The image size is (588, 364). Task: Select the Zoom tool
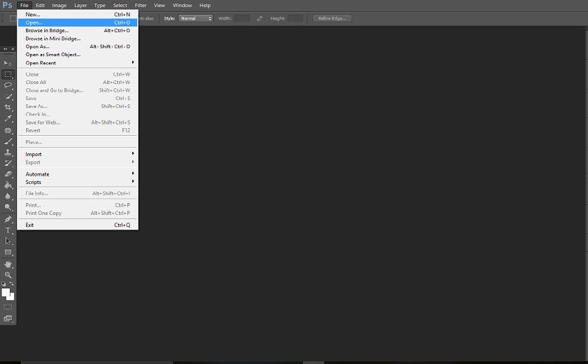click(x=8, y=275)
